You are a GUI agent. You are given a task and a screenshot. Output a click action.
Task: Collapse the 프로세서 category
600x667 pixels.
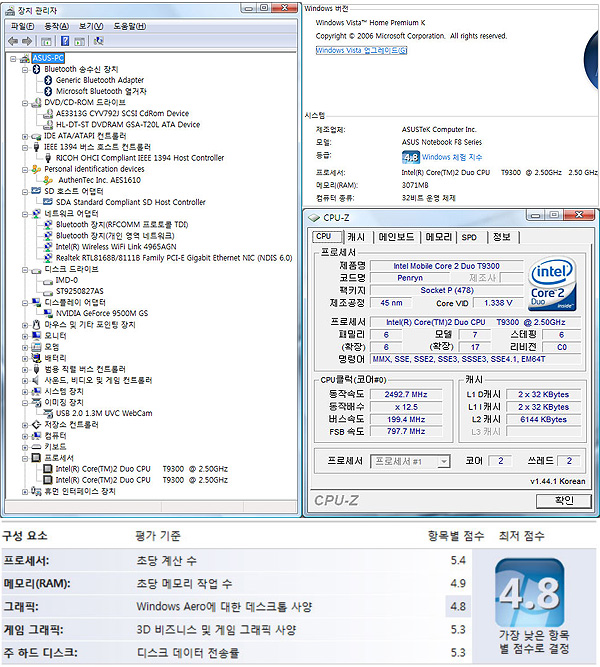point(25,459)
